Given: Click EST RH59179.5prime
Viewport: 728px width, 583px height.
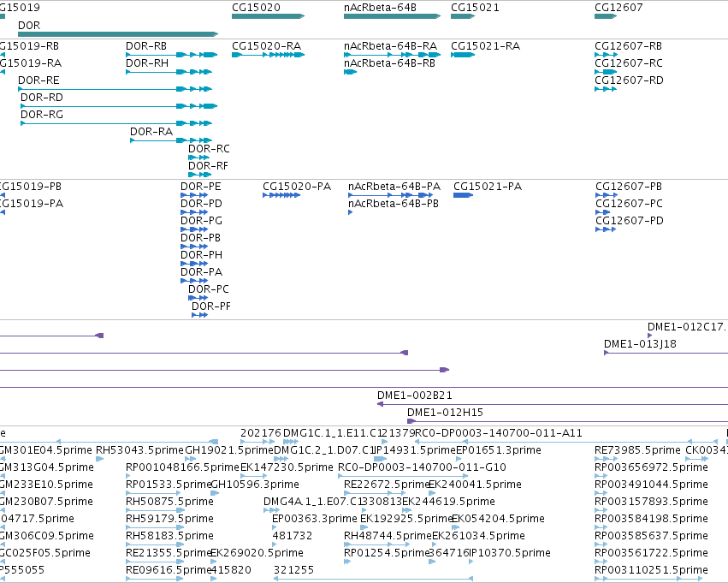Looking at the screenshot, I should 169,519.
